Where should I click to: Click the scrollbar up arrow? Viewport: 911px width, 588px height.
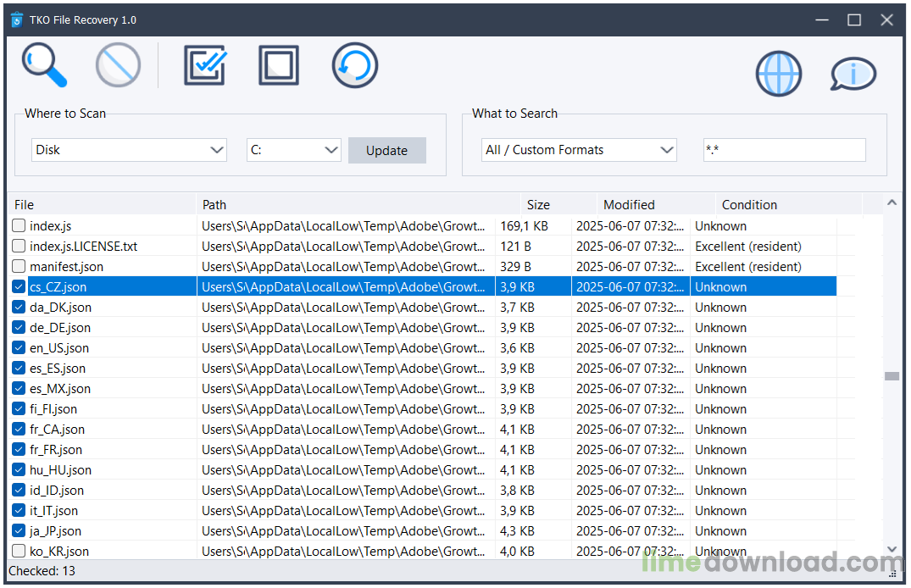892,202
